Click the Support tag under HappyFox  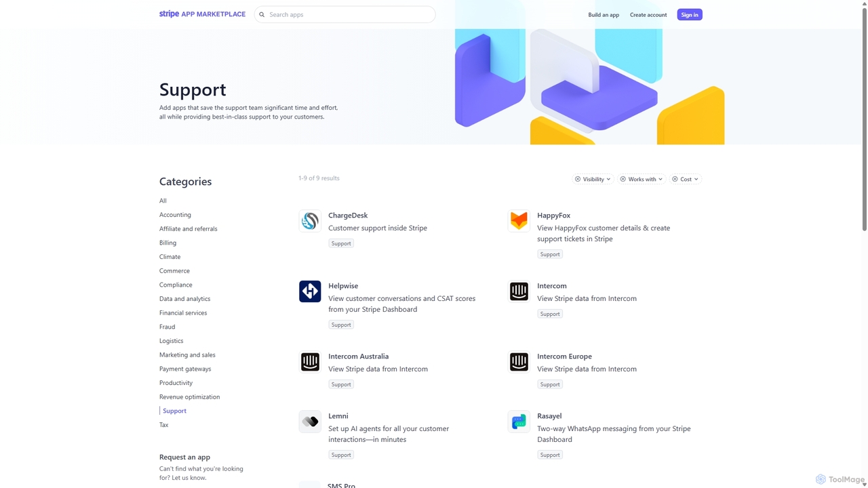point(550,254)
